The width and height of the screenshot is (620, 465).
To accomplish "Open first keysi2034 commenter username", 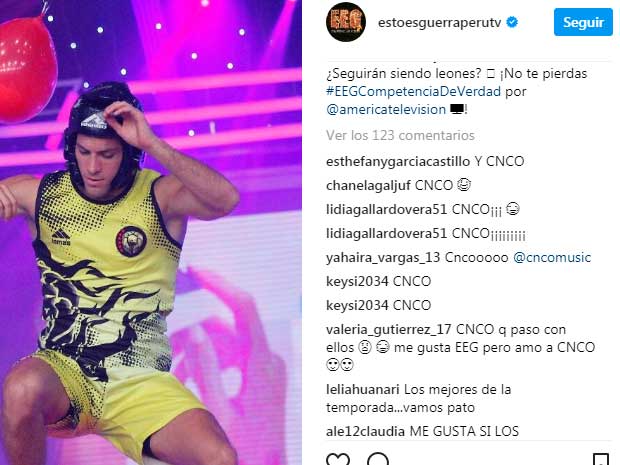I will coord(357,282).
